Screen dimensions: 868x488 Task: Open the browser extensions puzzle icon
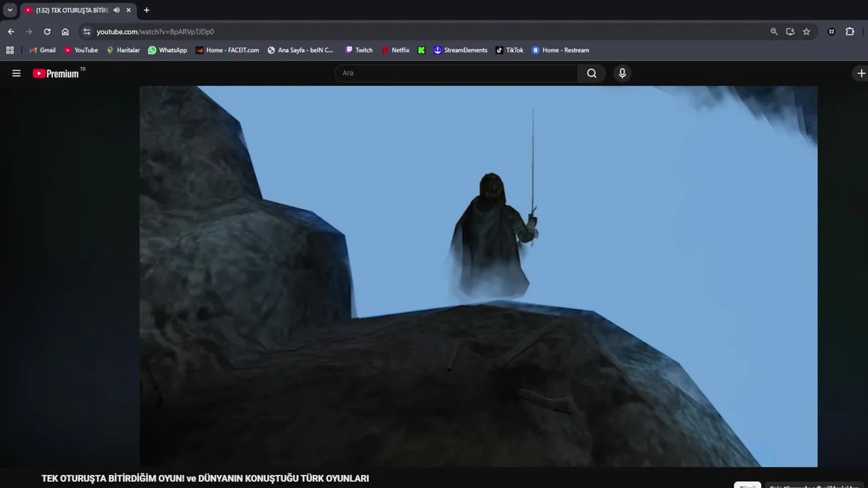(x=850, y=31)
